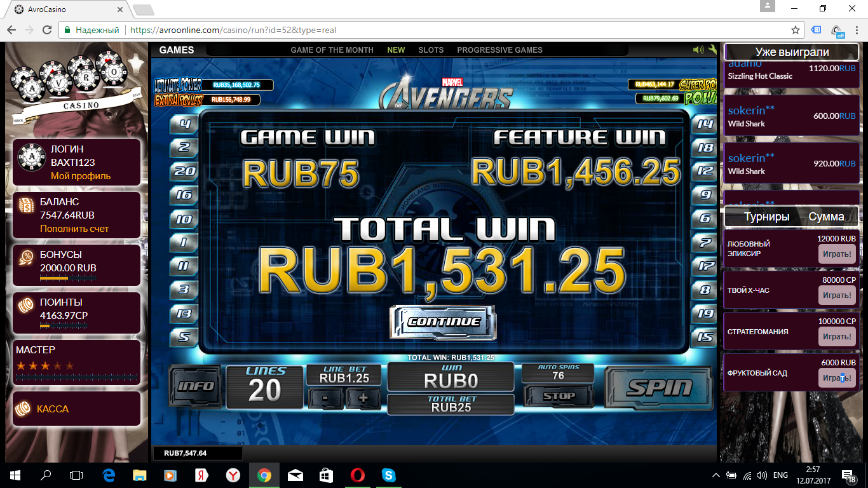Stop the auto spins
The image size is (868, 488).
pyautogui.click(x=559, y=396)
